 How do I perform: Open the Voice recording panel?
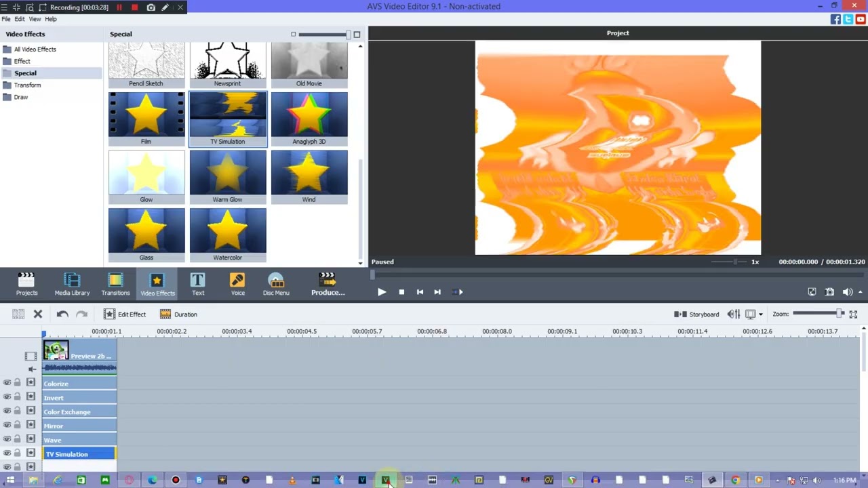[237, 285]
